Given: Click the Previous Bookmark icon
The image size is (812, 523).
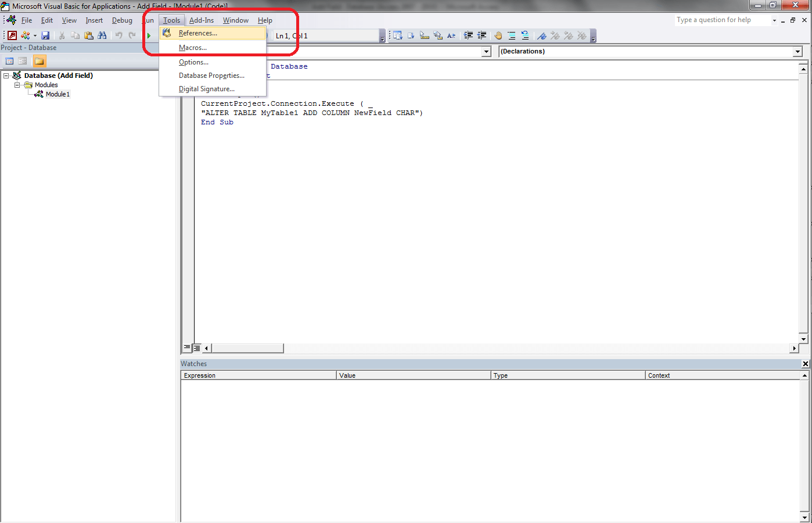Looking at the screenshot, I should coord(569,35).
